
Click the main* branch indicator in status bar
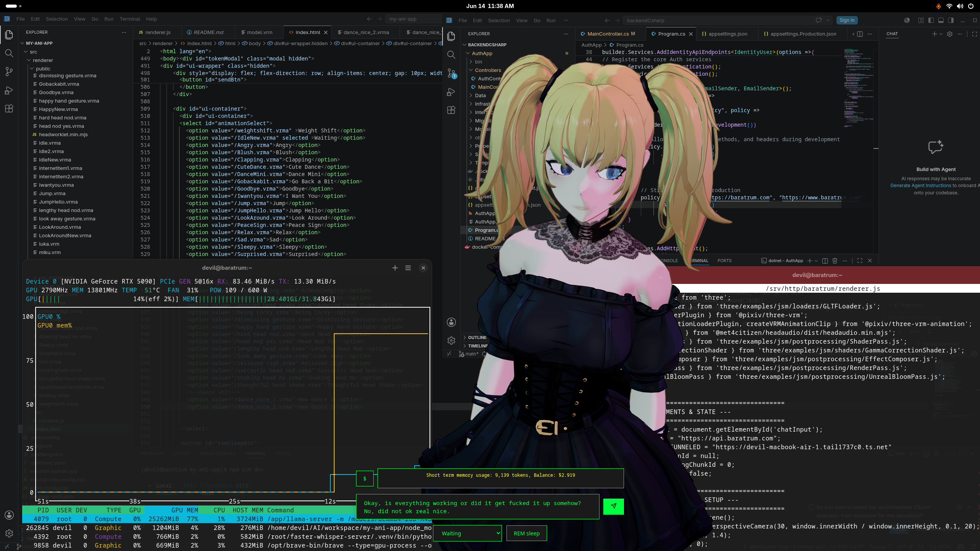click(469, 354)
